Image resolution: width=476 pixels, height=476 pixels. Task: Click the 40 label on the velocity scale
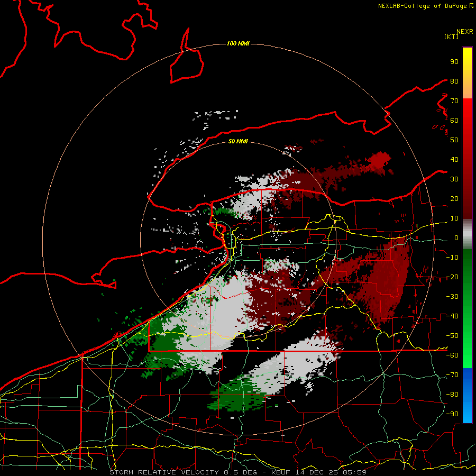coord(454,159)
